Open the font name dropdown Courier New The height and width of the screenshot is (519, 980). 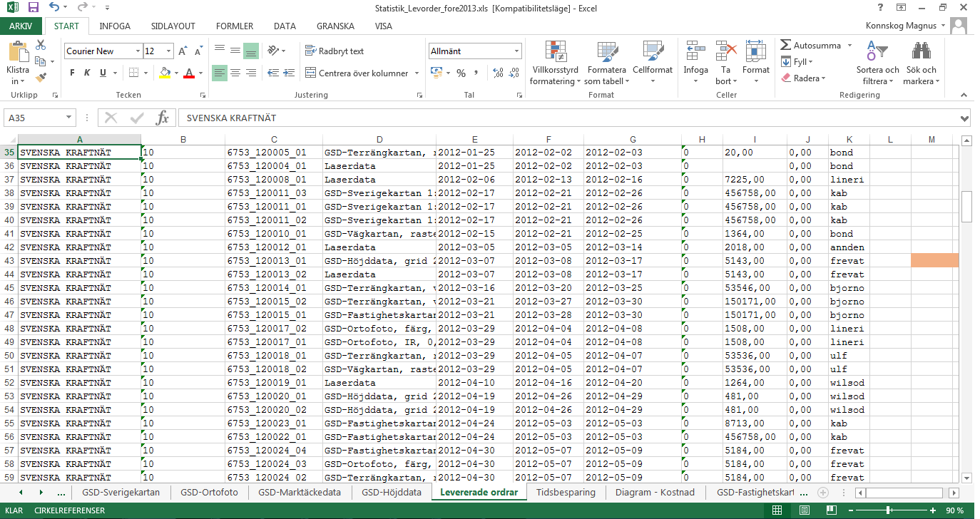(x=138, y=51)
